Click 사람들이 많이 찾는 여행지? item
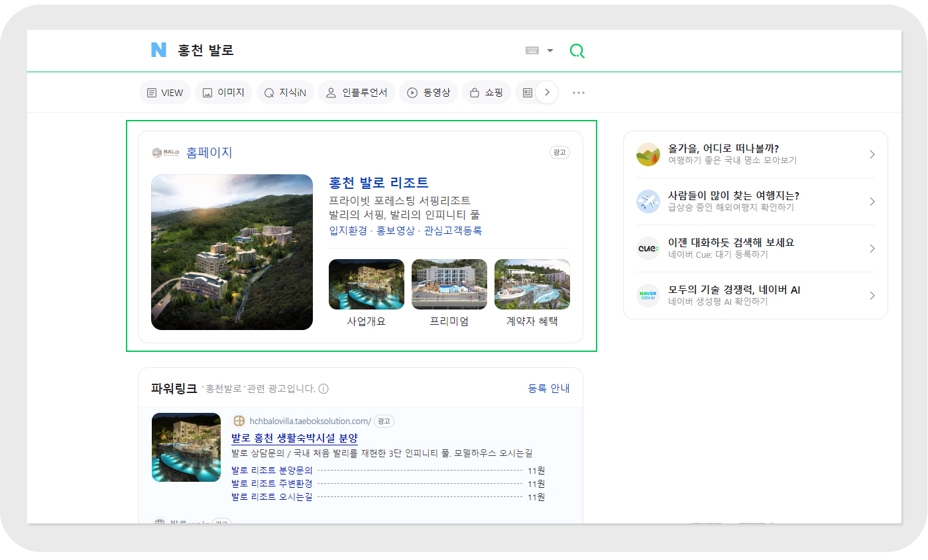 (x=756, y=201)
